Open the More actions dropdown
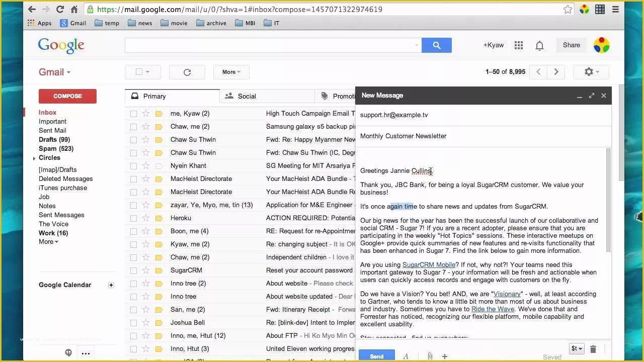Screen dimensions: 644x362 tap(231, 72)
